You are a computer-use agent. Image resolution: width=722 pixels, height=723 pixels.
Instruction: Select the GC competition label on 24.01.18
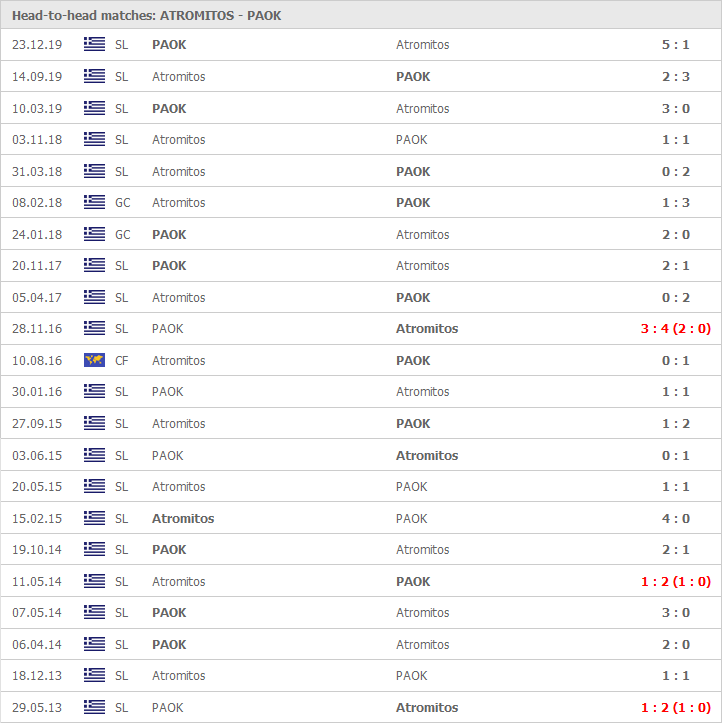123,234
